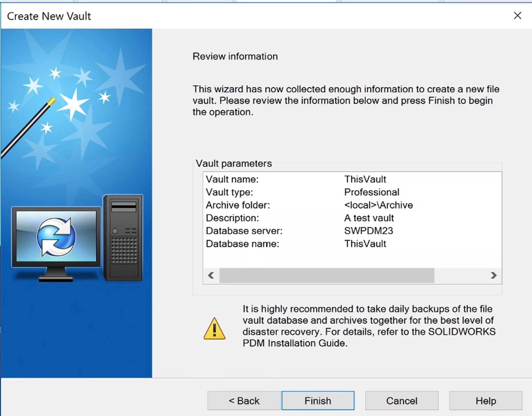Click the 'Vault type:' label
This screenshot has height=416, width=532.
[x=229, y=192]
